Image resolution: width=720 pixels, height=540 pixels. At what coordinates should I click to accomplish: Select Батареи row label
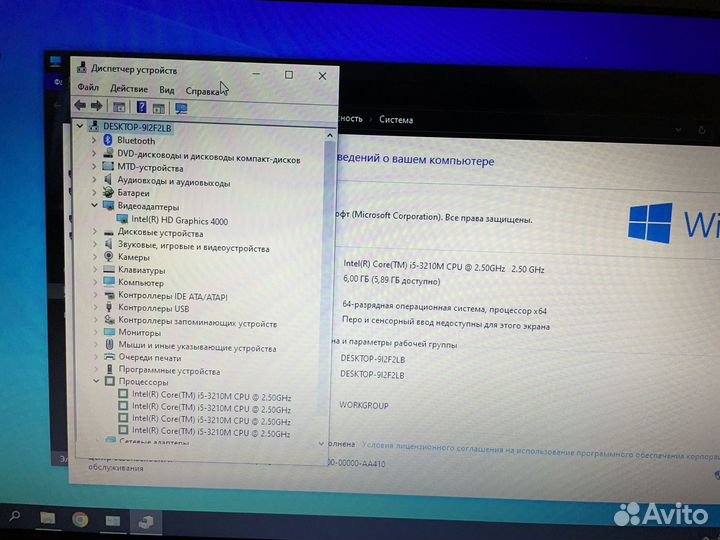click(x=134, y=193)
